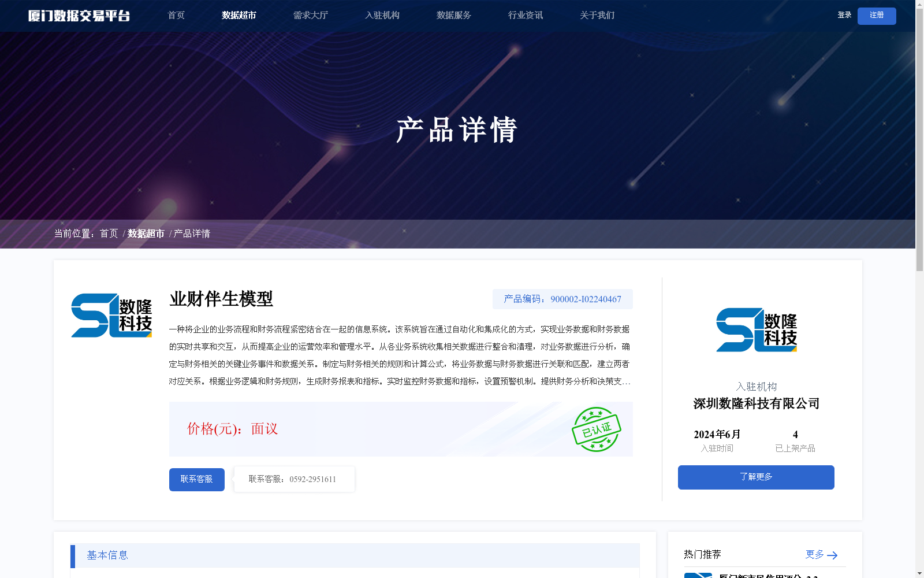Image resolution: width=924 pixels, height=578 pixels.
Task: Click the 数隆科技 organization logo in sidebar
Action: tap(757, 330)
